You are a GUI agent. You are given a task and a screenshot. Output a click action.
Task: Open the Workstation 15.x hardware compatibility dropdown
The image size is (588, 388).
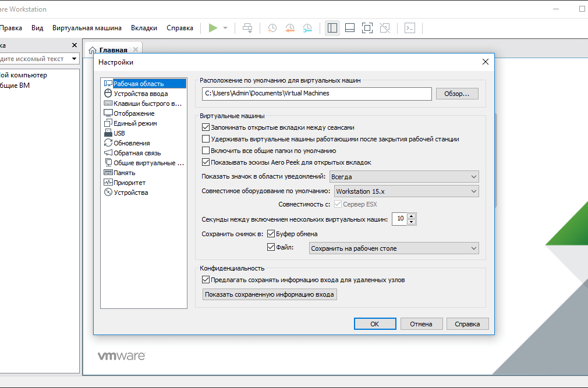pos(406,191)
